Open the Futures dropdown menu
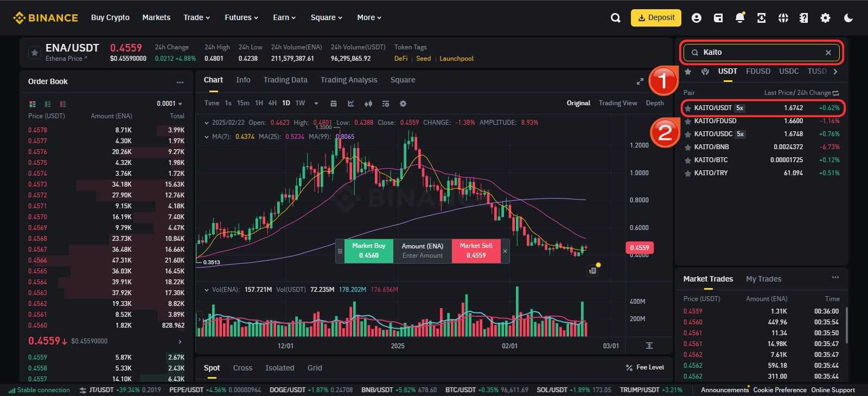Viewport: 868px width, 396px height. pos(241,18)
